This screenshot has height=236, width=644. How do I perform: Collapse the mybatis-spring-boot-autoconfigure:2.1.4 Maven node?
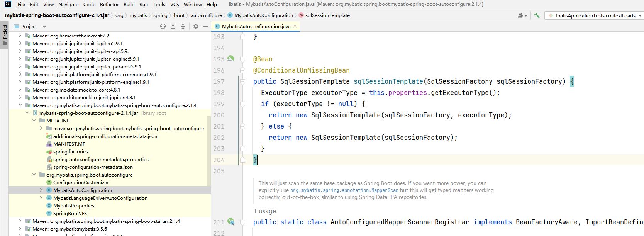[x=20, y=105]
